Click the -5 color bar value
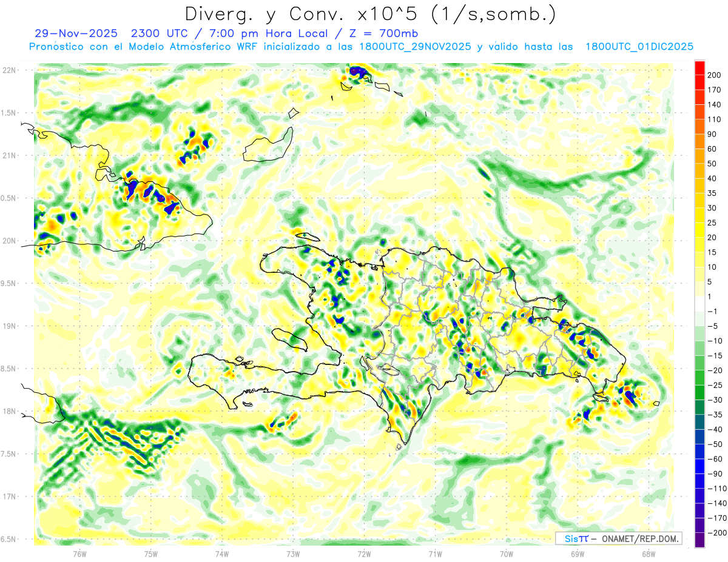Screen dimensions: 728x562 (713, 326)
